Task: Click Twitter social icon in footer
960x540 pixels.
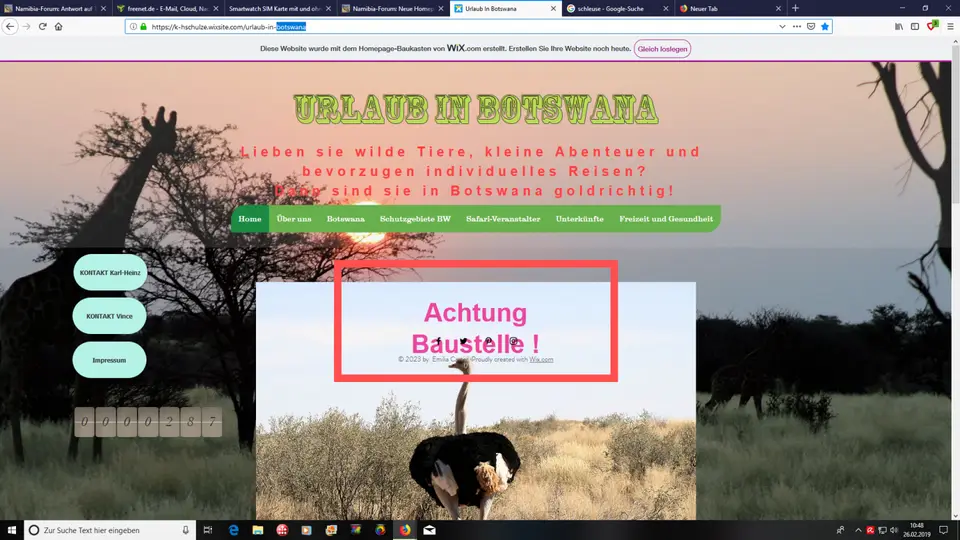Action: click(x=463, y=341)
